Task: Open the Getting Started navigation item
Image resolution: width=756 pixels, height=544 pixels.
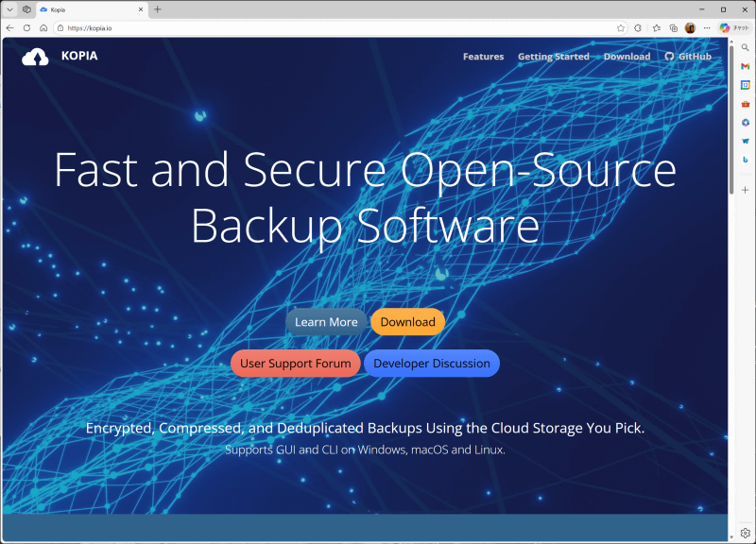Action: click(554, 57)
